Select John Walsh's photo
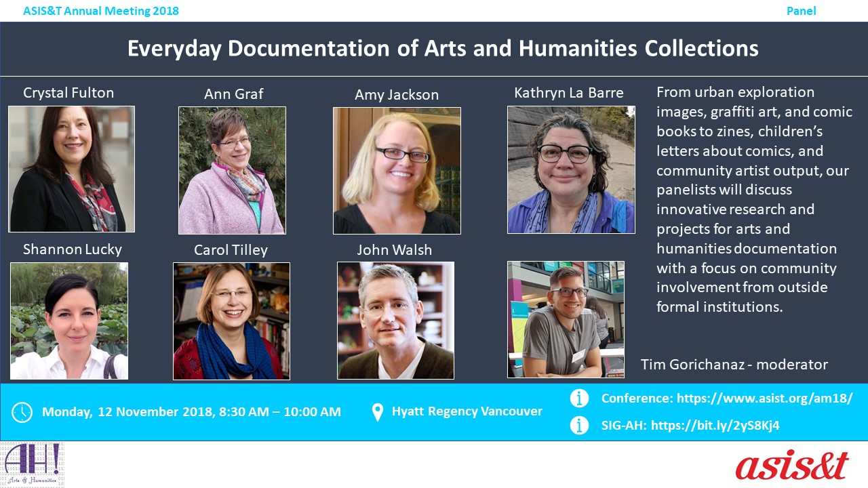The width and height of the screenshot is (868, 488). click(395, 320)
